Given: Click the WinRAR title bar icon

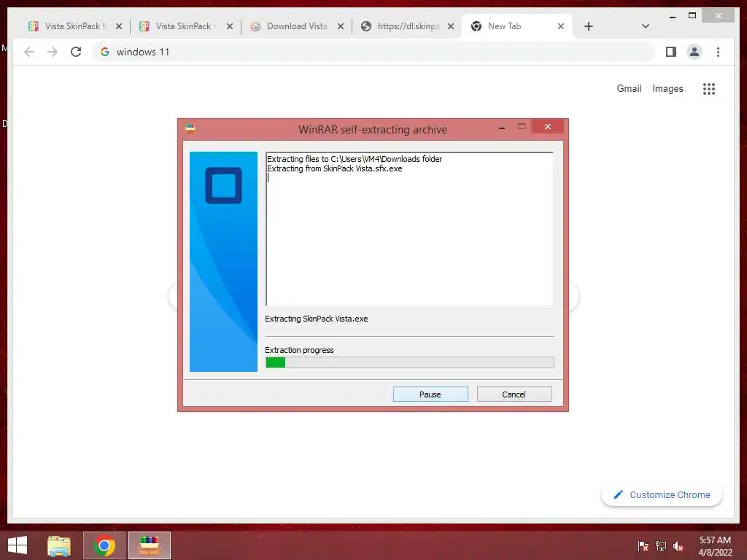Looking at the screenshot, I should click(x=190, y=128).
